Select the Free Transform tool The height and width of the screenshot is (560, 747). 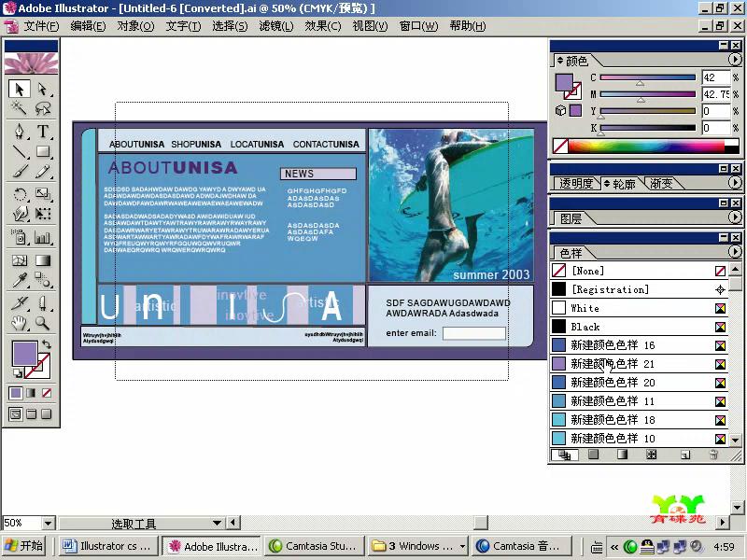42,214
